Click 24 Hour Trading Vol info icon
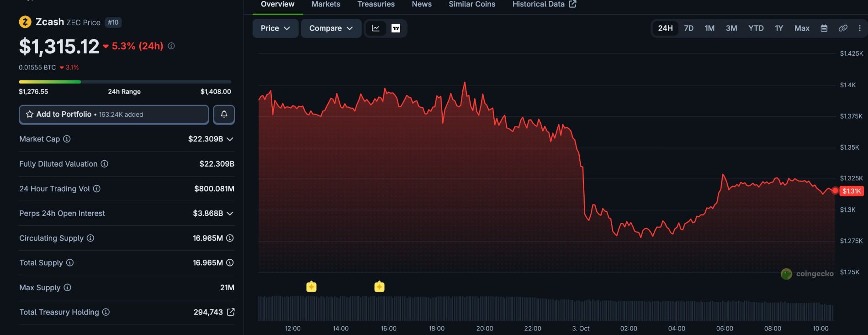 [97, 188]
